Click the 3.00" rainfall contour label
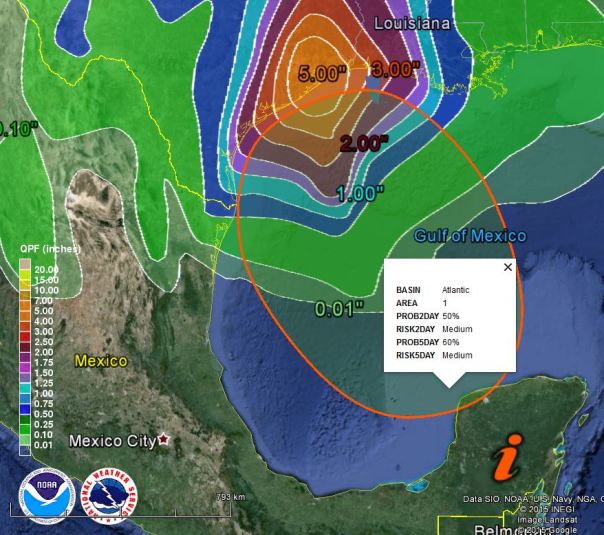 (396, 70)
